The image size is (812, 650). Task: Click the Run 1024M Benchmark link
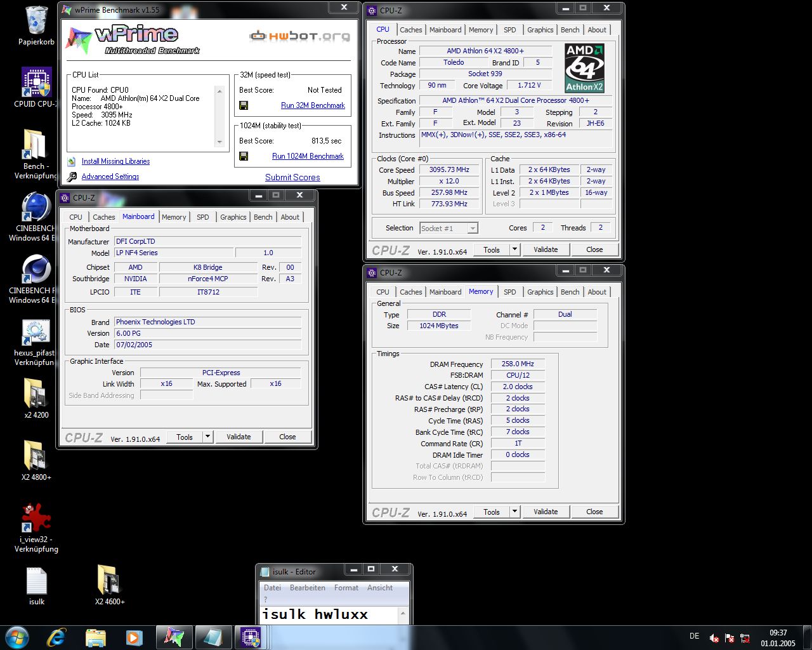click(308, 156)
